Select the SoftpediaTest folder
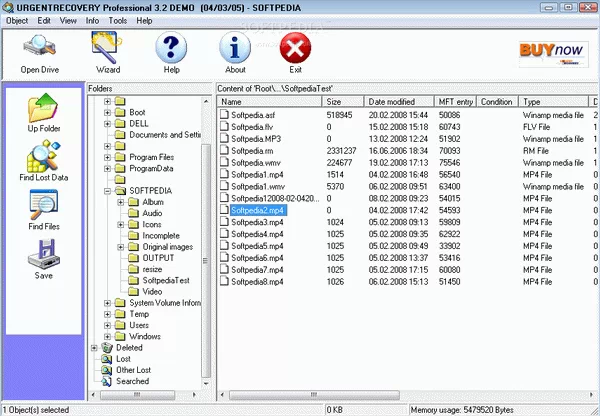This screenshot has height=416, width=600. tap(166, 281)
